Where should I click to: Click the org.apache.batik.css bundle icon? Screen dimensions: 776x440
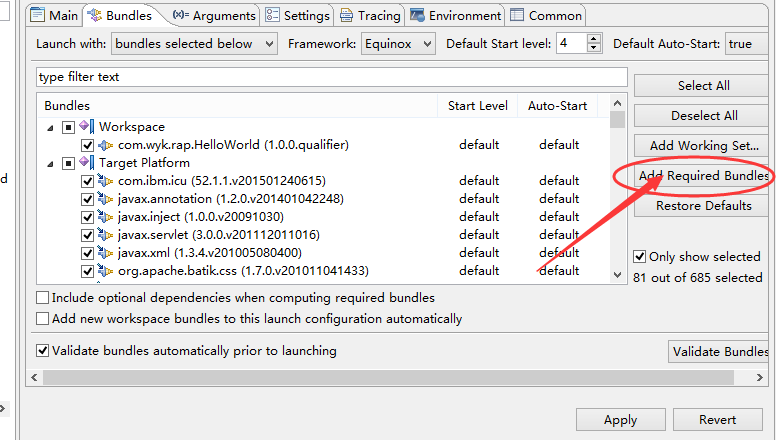pos(105,271)
